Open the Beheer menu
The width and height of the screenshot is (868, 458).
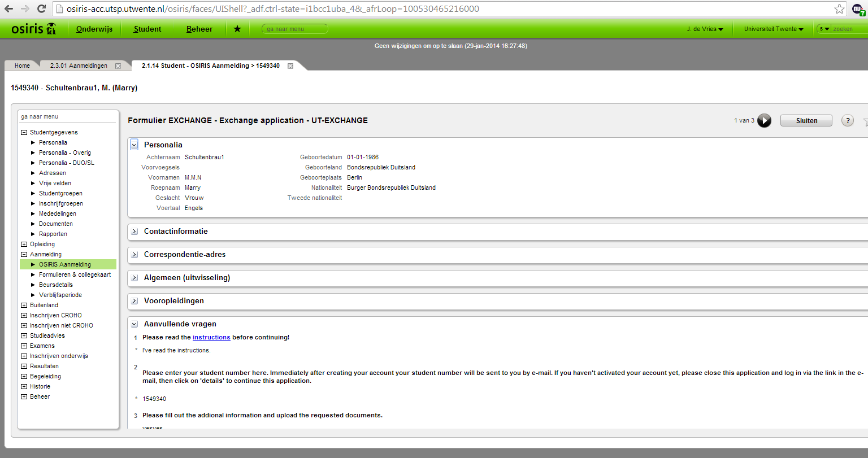pyautogui.click(x=199, y=29)
